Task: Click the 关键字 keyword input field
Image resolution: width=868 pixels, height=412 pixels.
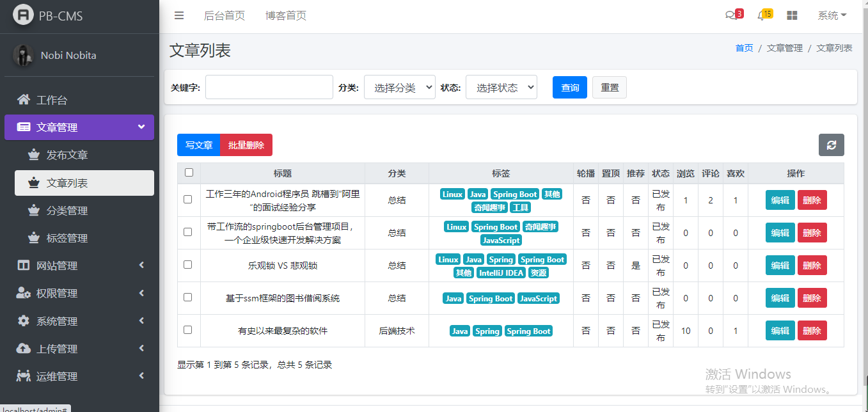Action: point(269,87)
